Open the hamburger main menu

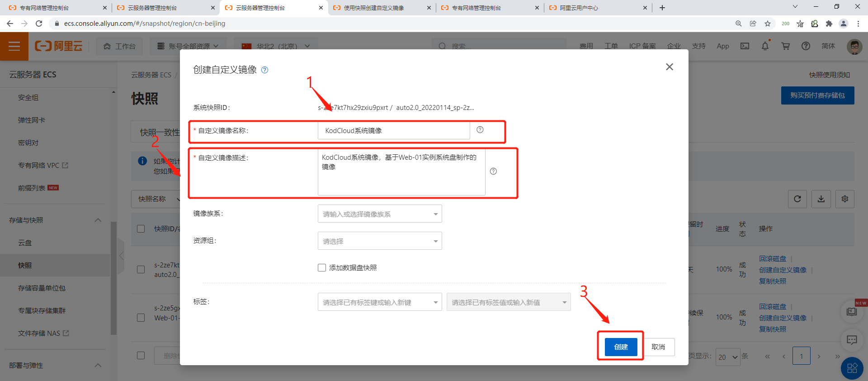click(14, 46)
